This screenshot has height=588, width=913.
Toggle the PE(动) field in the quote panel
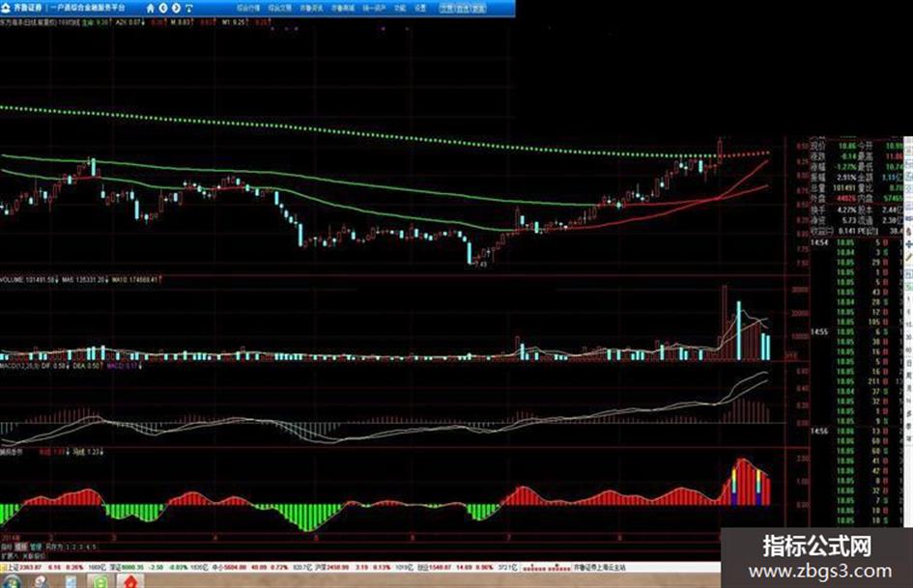tap(870, 231)
